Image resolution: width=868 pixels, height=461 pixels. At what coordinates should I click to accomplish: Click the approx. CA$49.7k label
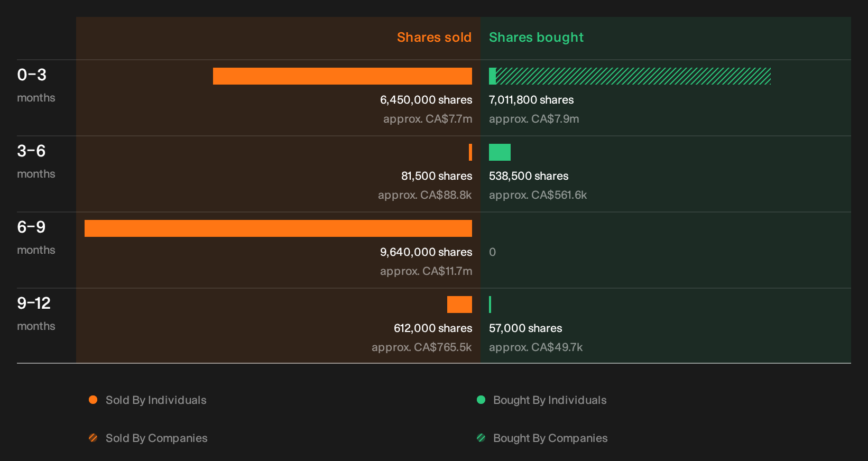click(535, 347)
